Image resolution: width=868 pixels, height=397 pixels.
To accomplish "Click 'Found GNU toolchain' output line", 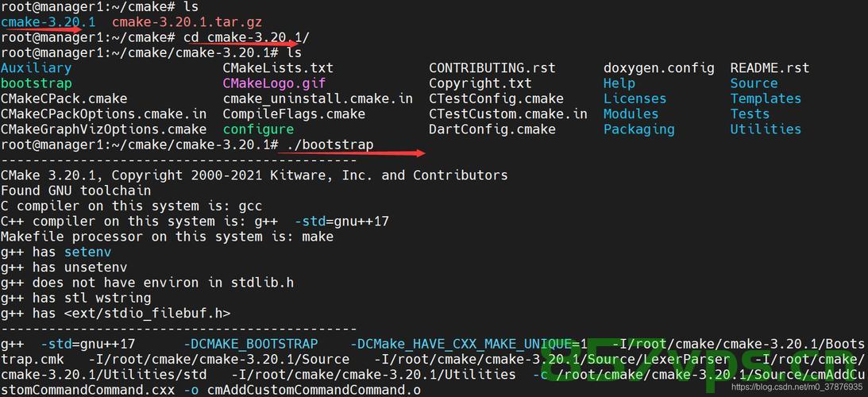I will point(75,191).
